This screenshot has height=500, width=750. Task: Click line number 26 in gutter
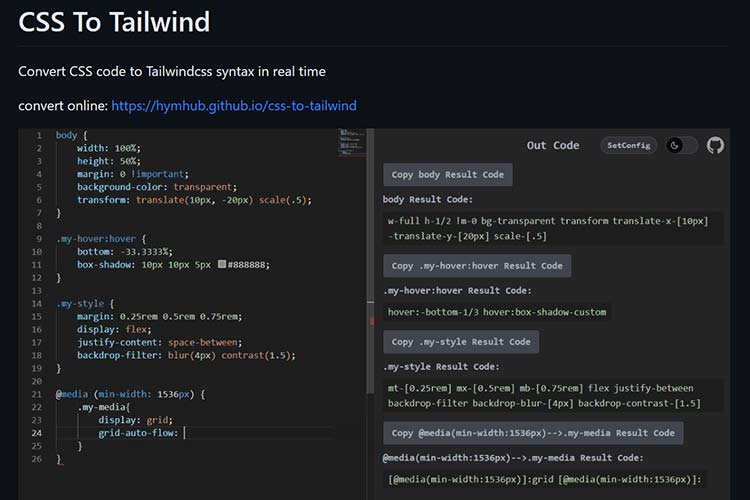(37, 459)
